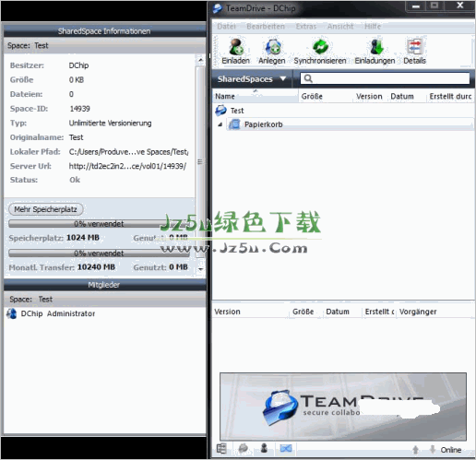Click the TeamDrive logo in title bar

[x=218, y=8]
